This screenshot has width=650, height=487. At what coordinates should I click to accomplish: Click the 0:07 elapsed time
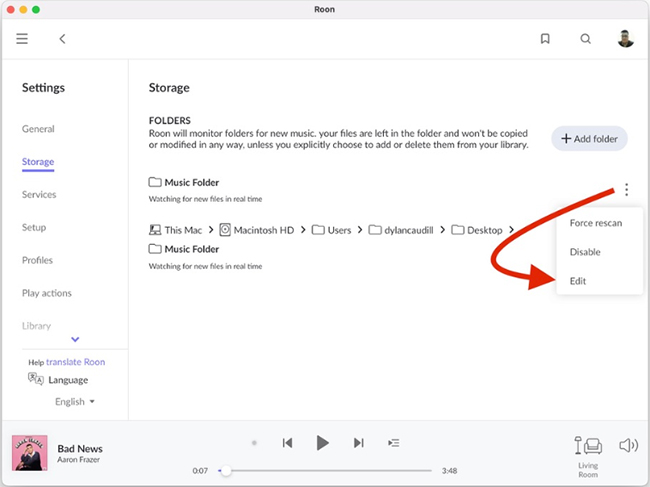[x=200, y=471]
